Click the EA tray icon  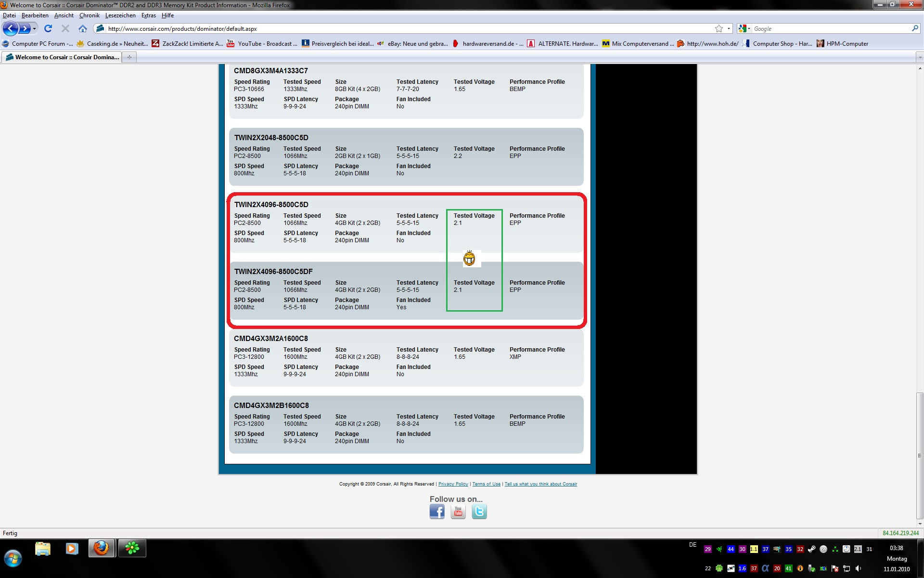coord(823,549)
